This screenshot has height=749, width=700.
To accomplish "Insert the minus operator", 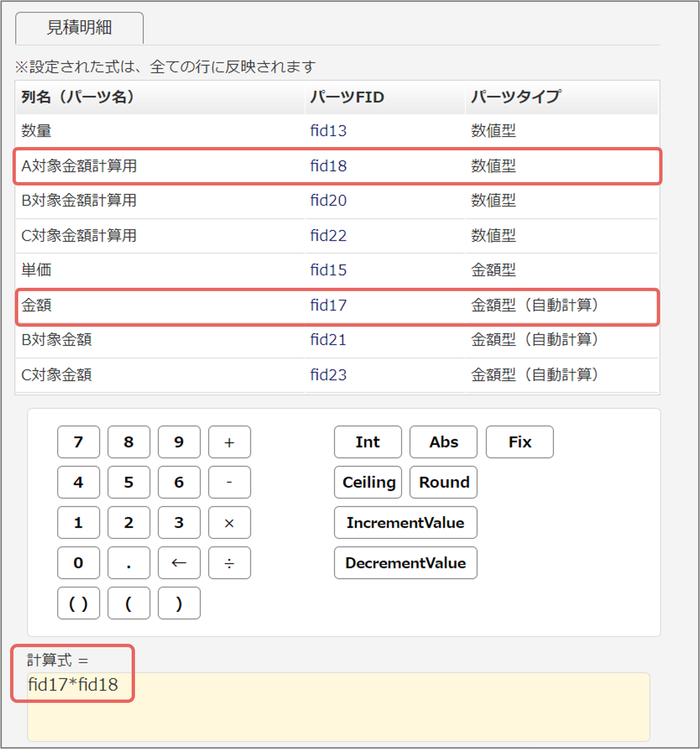I will (230, 482).
